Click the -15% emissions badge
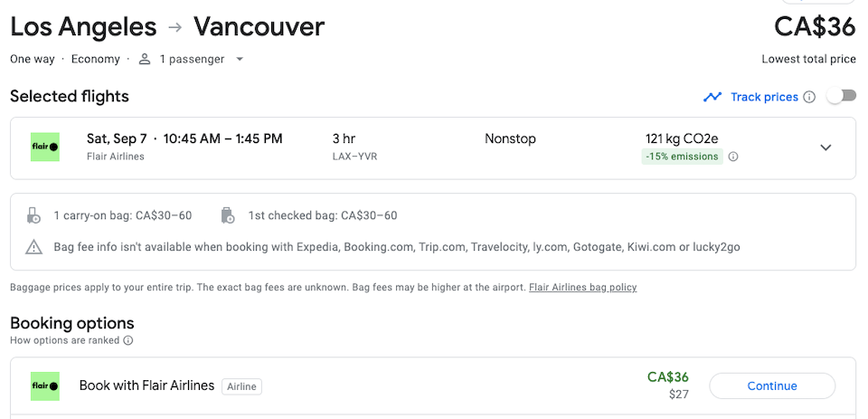868x419 pixels. (682, 157)
